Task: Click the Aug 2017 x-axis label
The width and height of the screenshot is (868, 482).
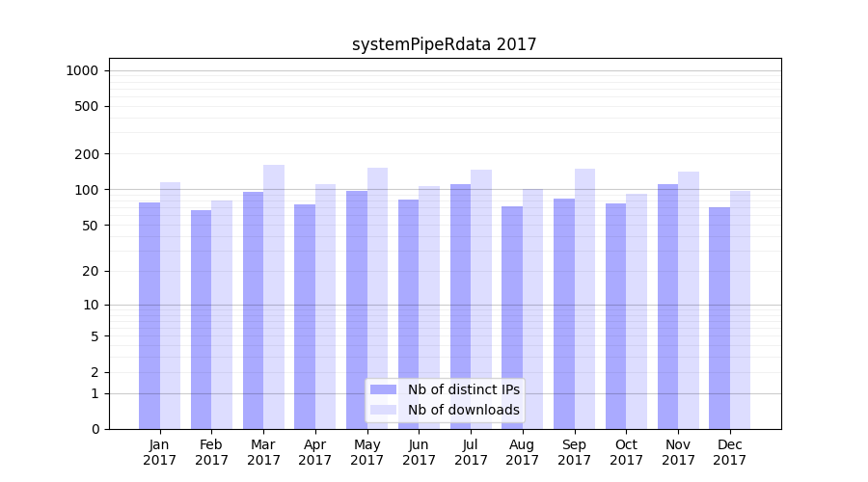Action: coord(523,452)
